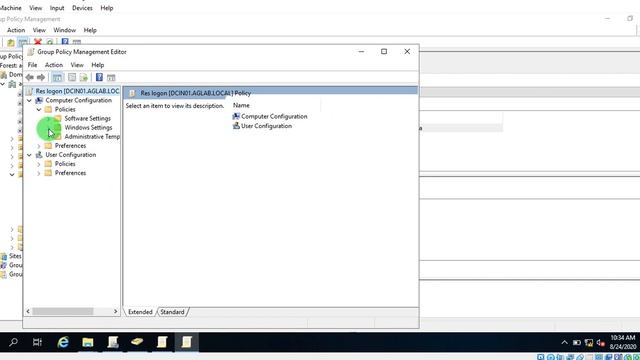Open View menu in Group Policy Management Editor
The image size is (640, 360).
(77, 65)
